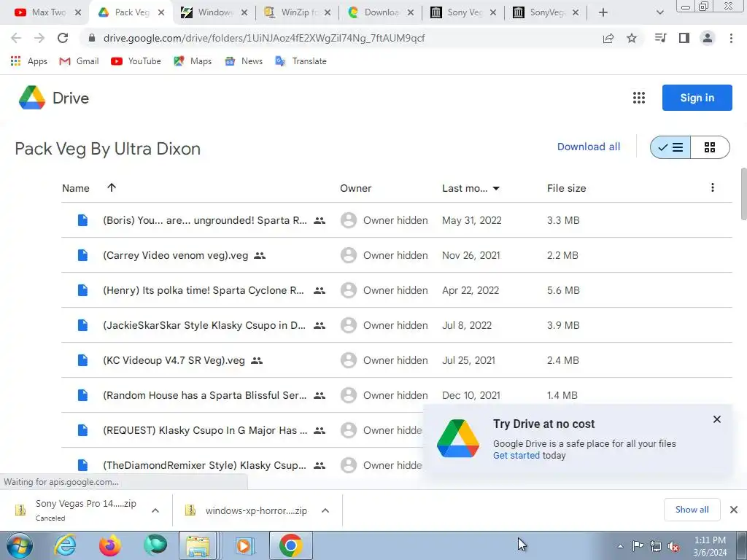Reload the current page
Screen dimensions: 747x560
[63, 38]
